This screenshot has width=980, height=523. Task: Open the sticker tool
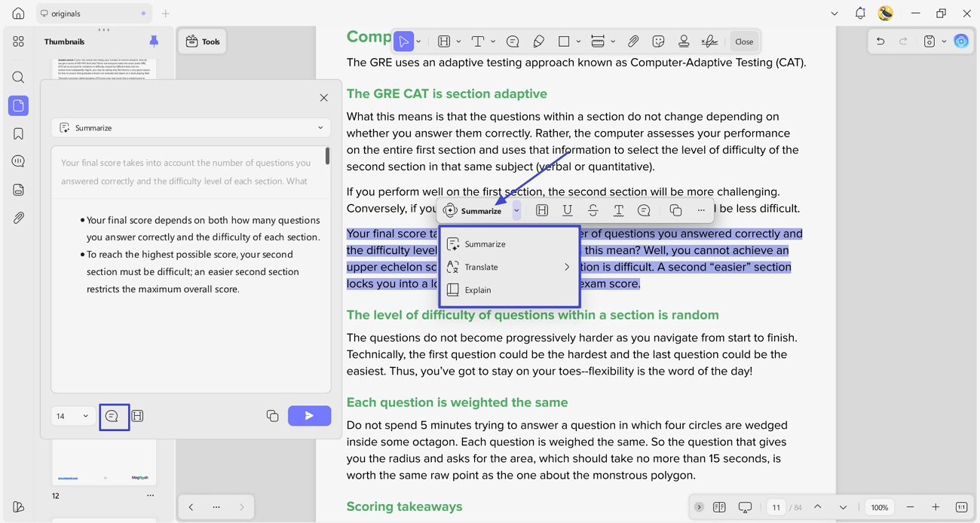pos(658,41)
